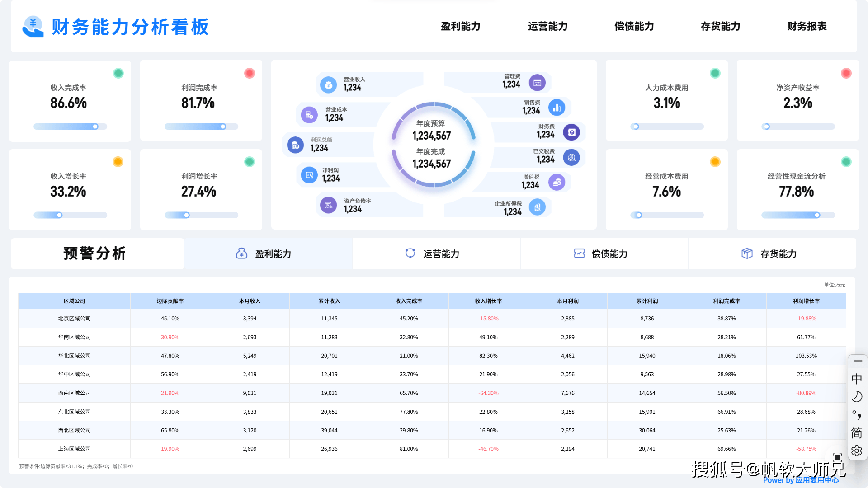Toggle IME 简 simplified/traditional button
This screenshot has width=868, height=488.
coord(857,433)
